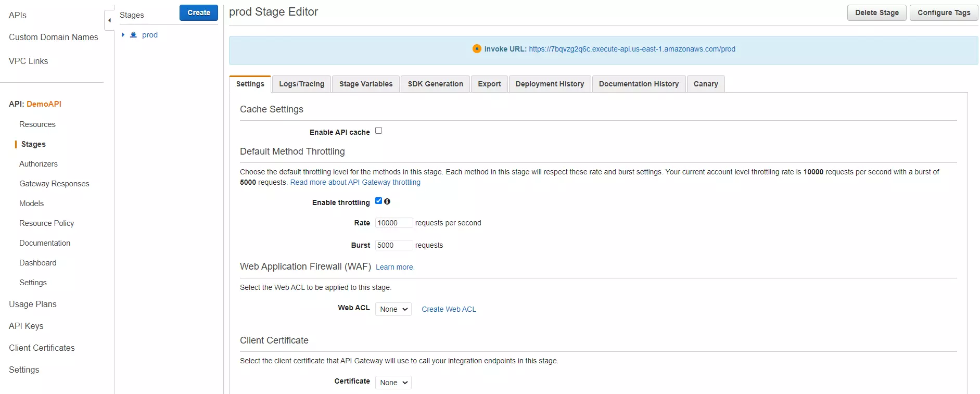Screen dimensions: 980x394
Task: Select the prod stage in tree
Action: 150,35
